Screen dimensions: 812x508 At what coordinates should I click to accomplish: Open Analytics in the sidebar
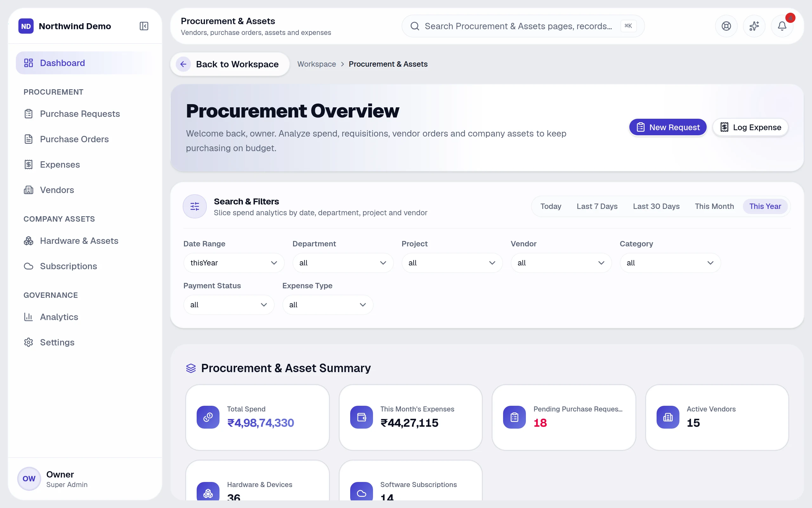coord(85,317)
